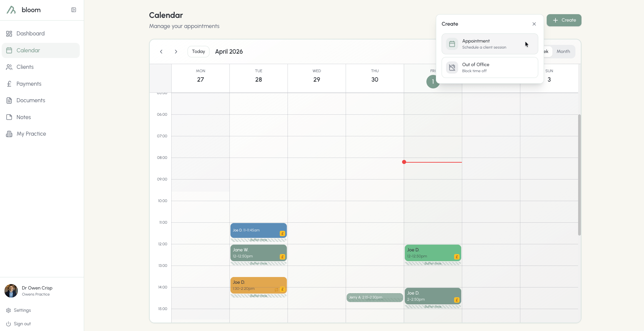Open Payments page in sidebar
Viewport: 644px width, 331px height.
[41, 84]
